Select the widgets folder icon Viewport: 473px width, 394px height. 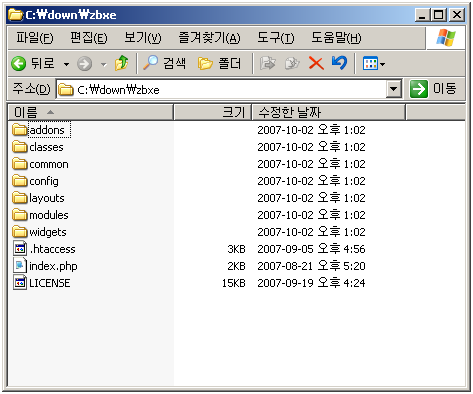coord(20,231)
